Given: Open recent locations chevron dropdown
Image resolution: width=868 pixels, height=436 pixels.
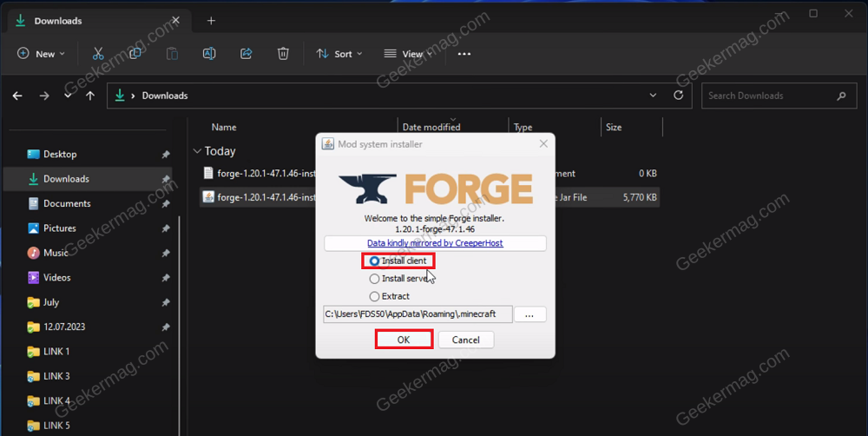Looking at the screenshot, I should 68,96.
